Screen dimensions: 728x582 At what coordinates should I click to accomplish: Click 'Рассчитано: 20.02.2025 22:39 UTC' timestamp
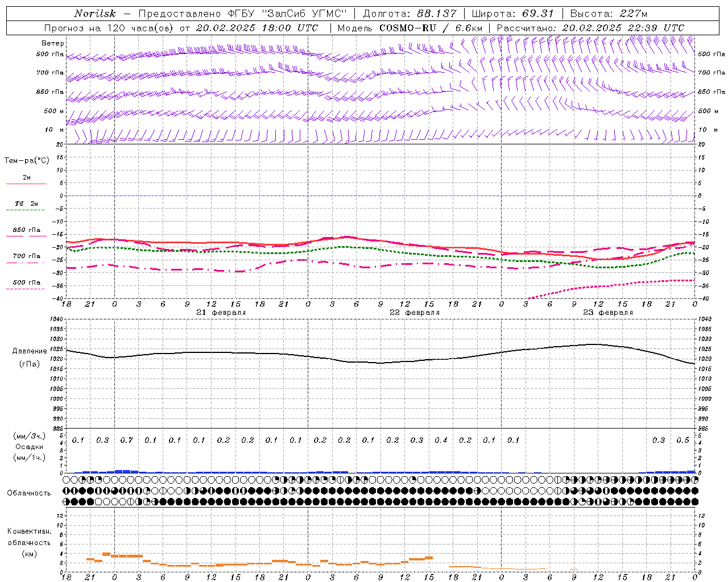coord(590,28)
